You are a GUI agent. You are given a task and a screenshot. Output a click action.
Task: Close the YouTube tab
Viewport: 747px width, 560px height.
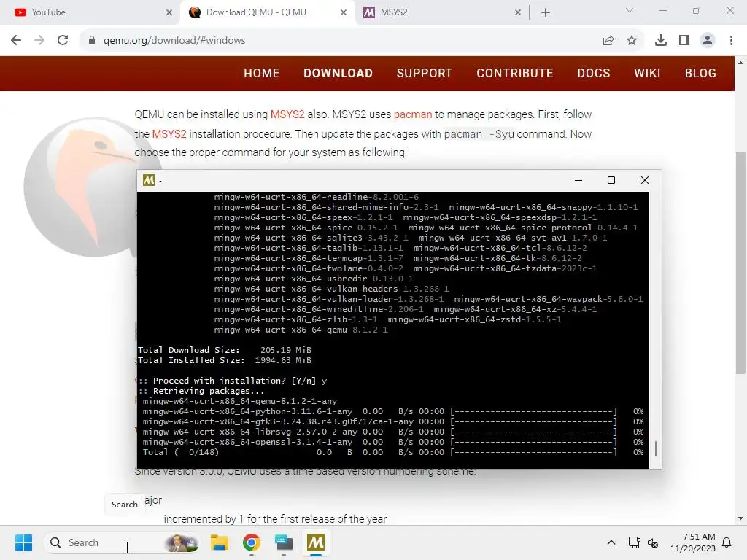click(x=169, y=12)
